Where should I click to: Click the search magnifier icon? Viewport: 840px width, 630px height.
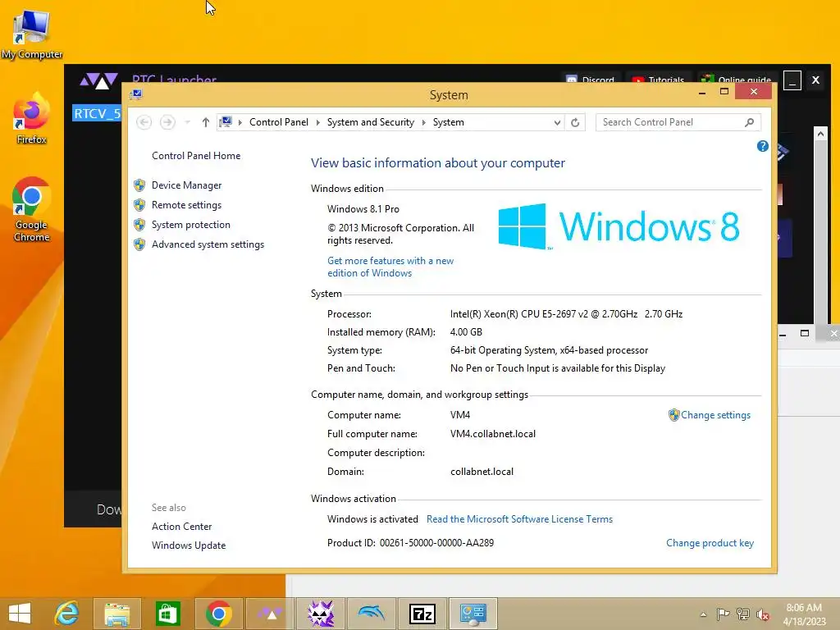point(750,122)
